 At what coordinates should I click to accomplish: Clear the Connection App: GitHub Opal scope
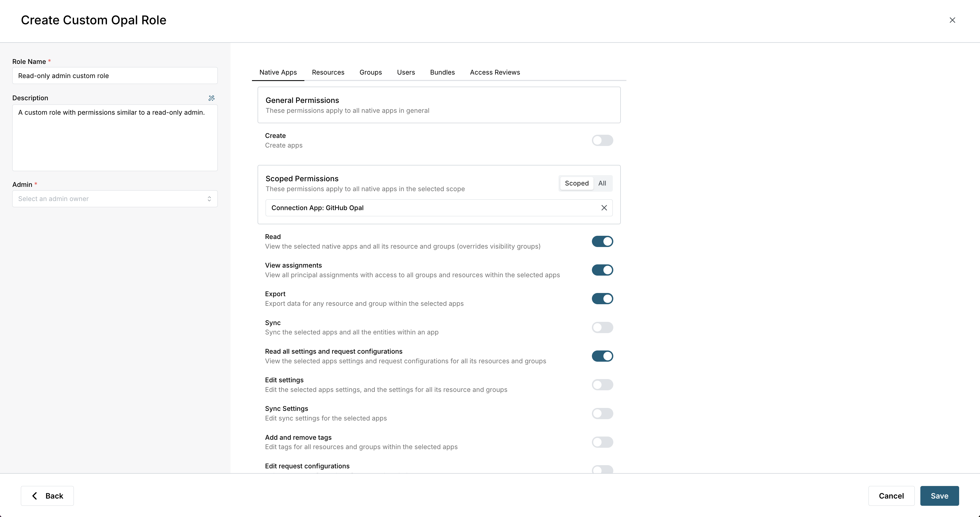(x=604, y=208)
